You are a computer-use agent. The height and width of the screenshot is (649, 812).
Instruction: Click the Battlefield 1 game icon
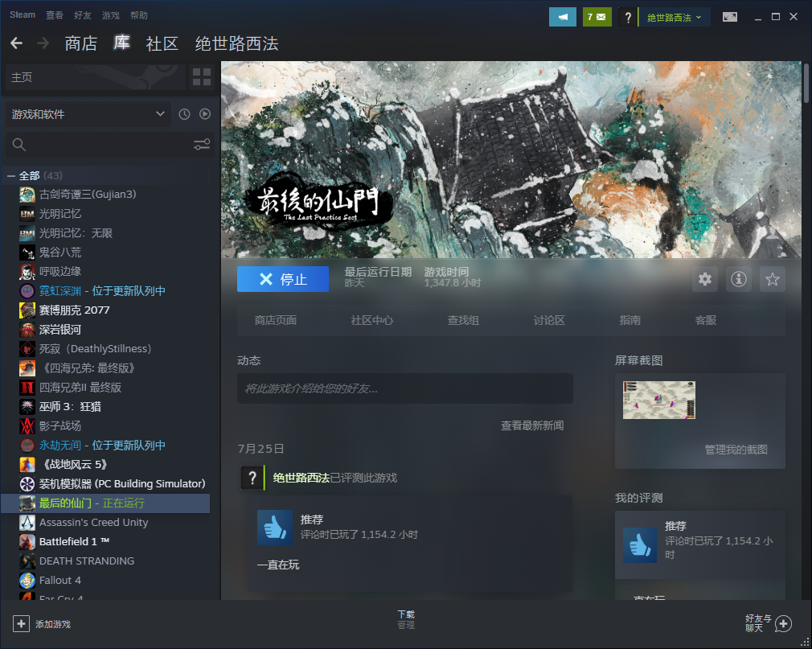(27, 542)
